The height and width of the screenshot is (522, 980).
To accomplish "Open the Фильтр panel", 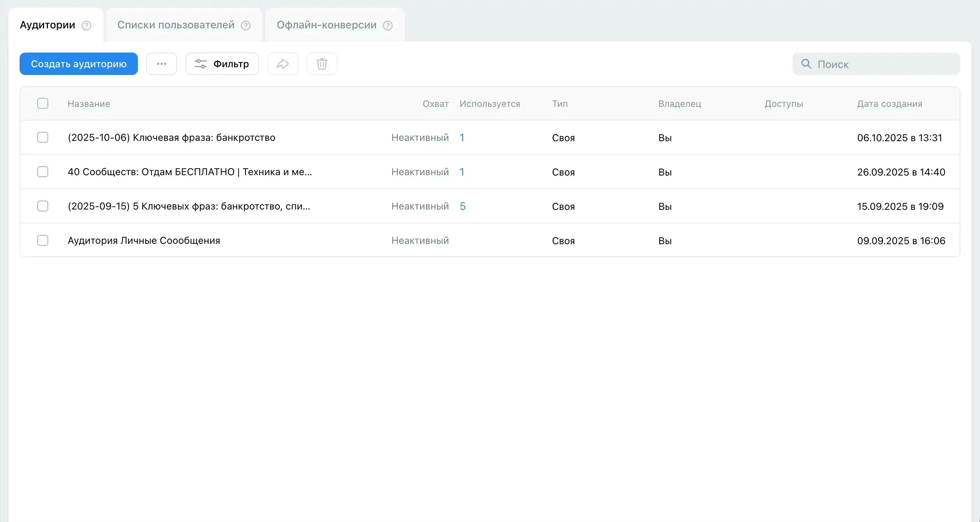I will point(222,64).
